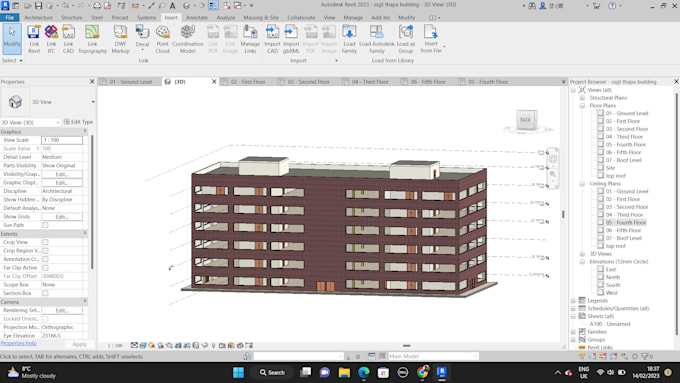The height and width of the screenshot is (383, 680).
Task: Click the Edit Type button
Action: point(78,122)
